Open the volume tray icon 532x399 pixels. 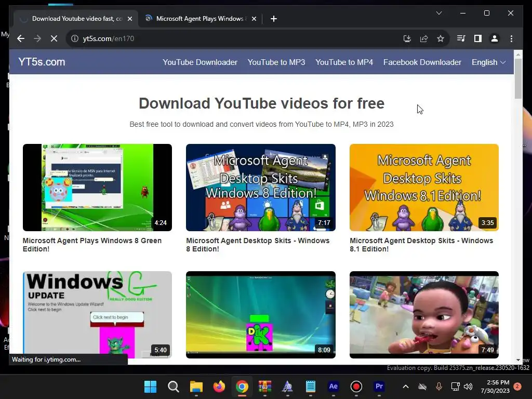point(468,387)
